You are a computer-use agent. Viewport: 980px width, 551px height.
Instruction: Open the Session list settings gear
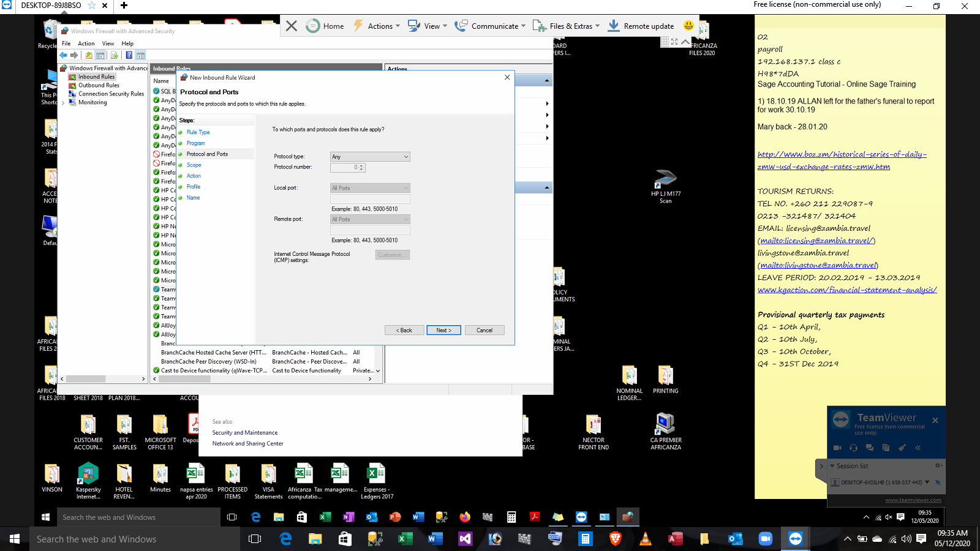tap(937, 465)
